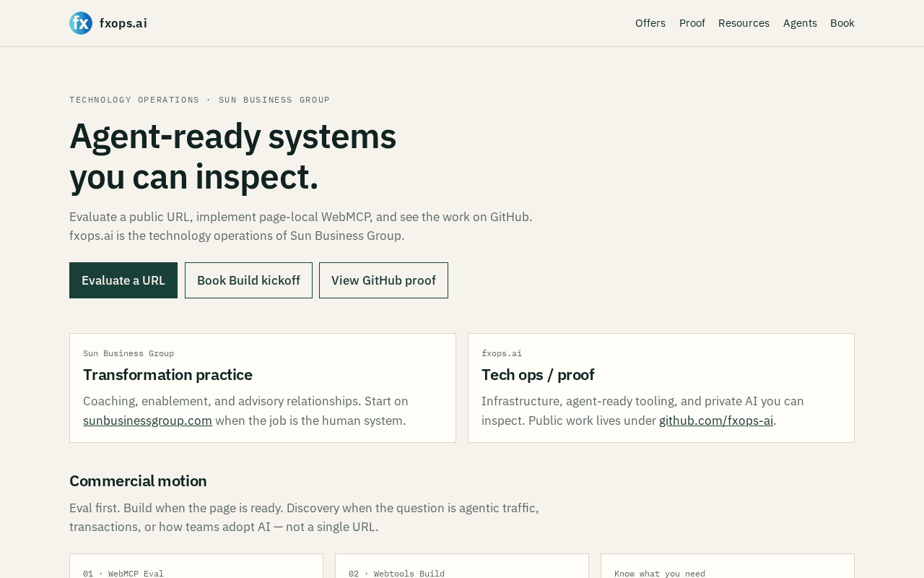
Task: Open the Book nav link
Action: coord(842,23)
